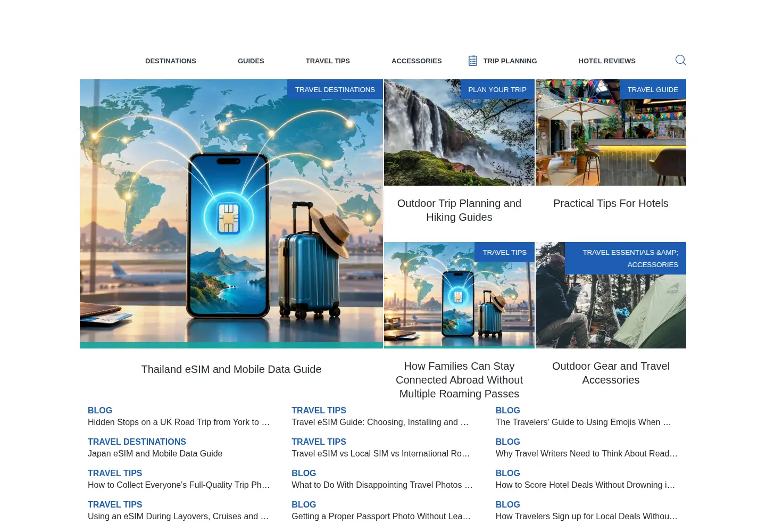Click Blog label above Score Hotel Deals
Image resolution: width=766 pixels, height=532 pixels.
[x=508, y=473]
